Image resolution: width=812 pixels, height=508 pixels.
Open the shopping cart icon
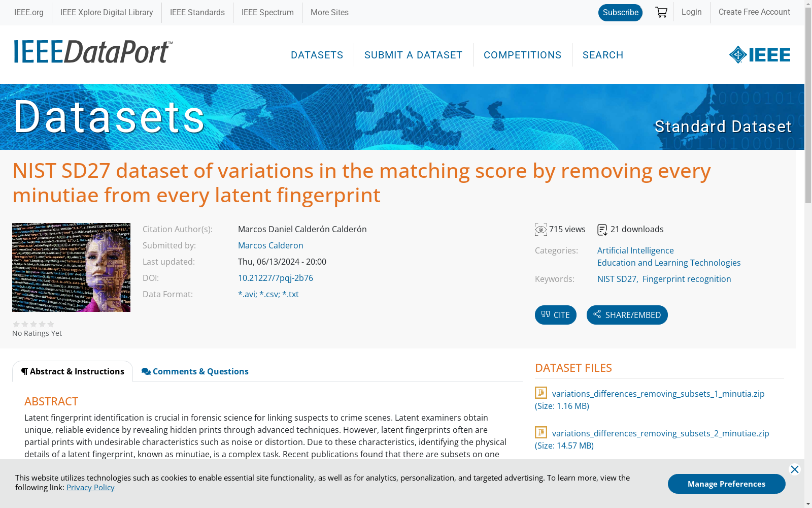click(661, 12)
